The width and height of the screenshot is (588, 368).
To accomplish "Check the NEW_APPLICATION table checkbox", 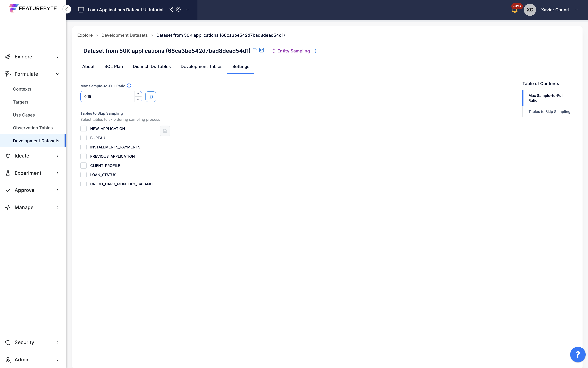I will (83, 128).
